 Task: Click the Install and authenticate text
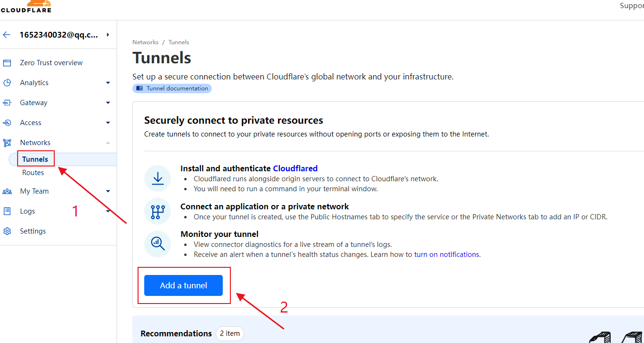click(x=226, y=168)
